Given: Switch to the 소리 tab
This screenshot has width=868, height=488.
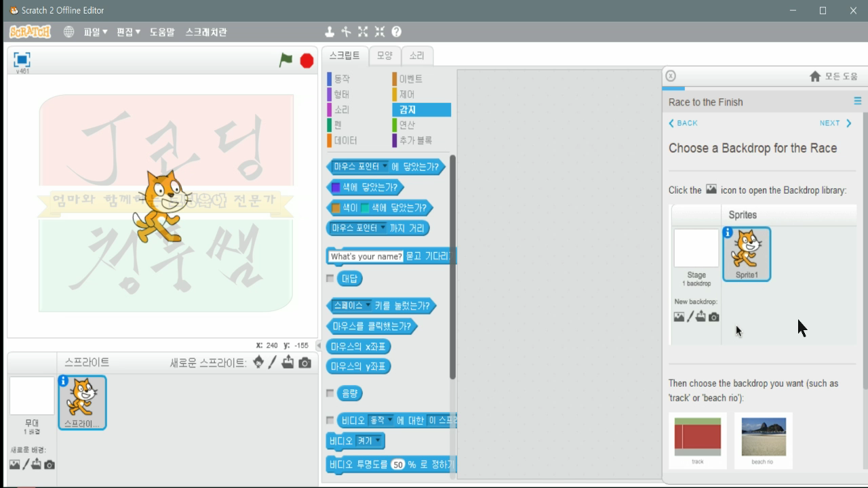Looking at the screenshot, I should pyautogui.click(x=416, y=56).
